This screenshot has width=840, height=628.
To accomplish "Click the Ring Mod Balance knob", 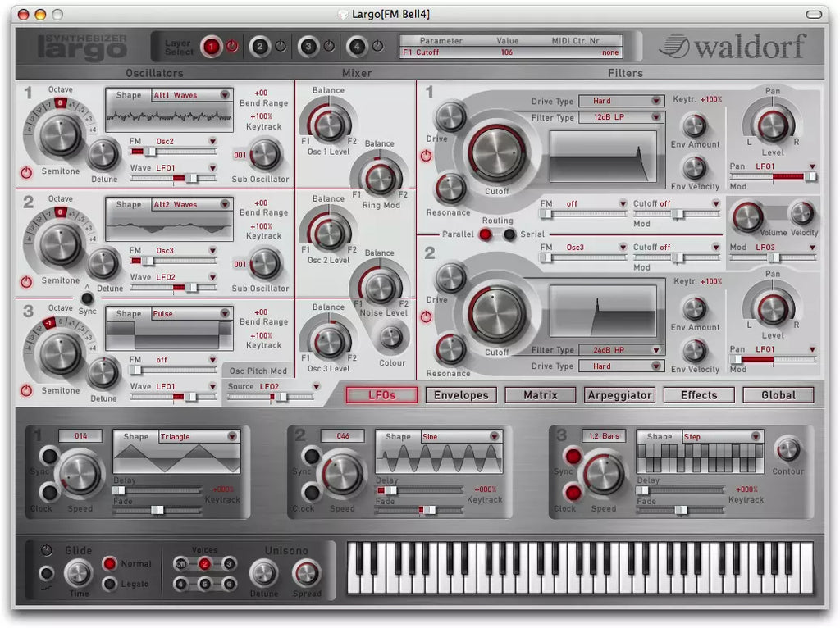I will tap(379, 178).
